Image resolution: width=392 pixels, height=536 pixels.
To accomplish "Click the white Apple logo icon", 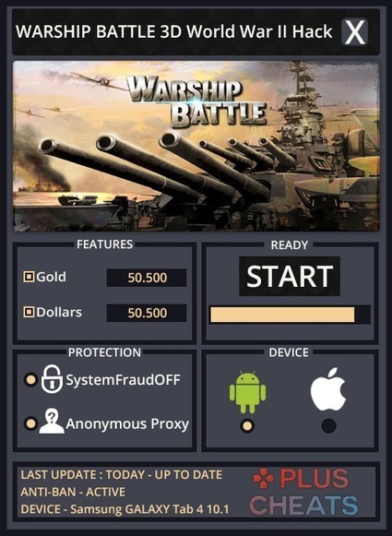I will coord(328,389).
